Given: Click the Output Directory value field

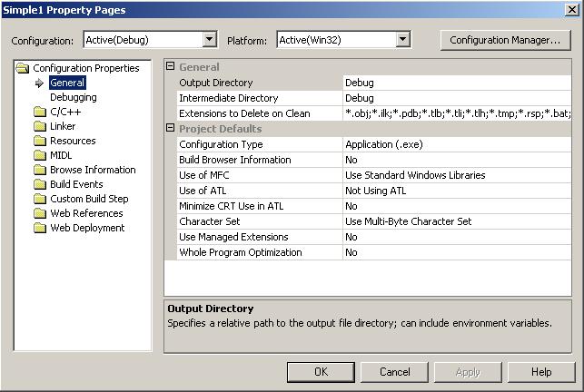Looking at the screenshot, I should tap(457, 83).
